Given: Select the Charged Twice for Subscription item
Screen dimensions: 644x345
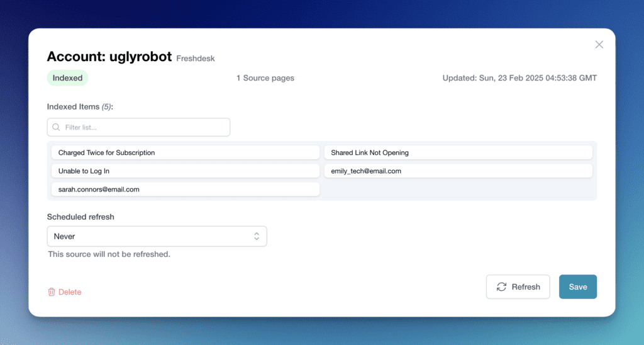Looking at the screenshot, I should click(185, 153).
